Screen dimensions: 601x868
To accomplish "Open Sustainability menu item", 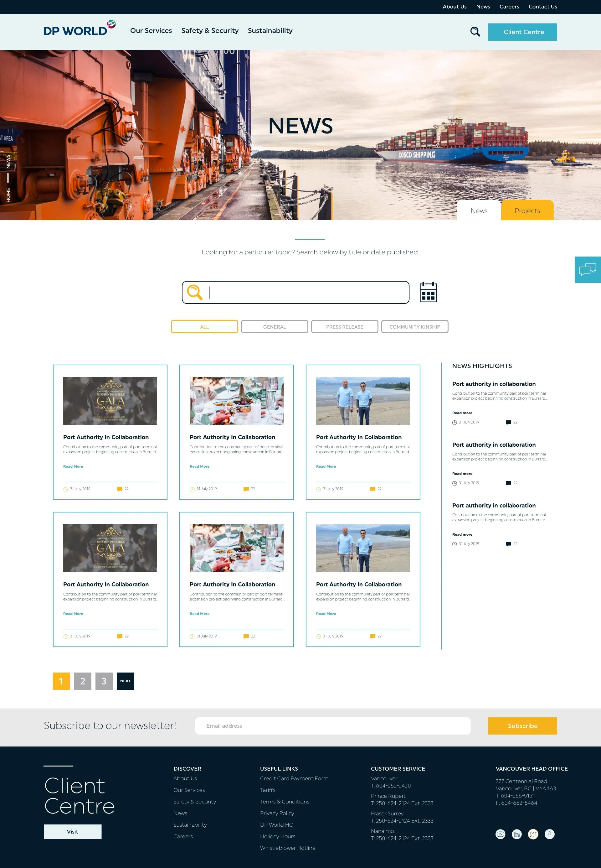I will point(270,30).
